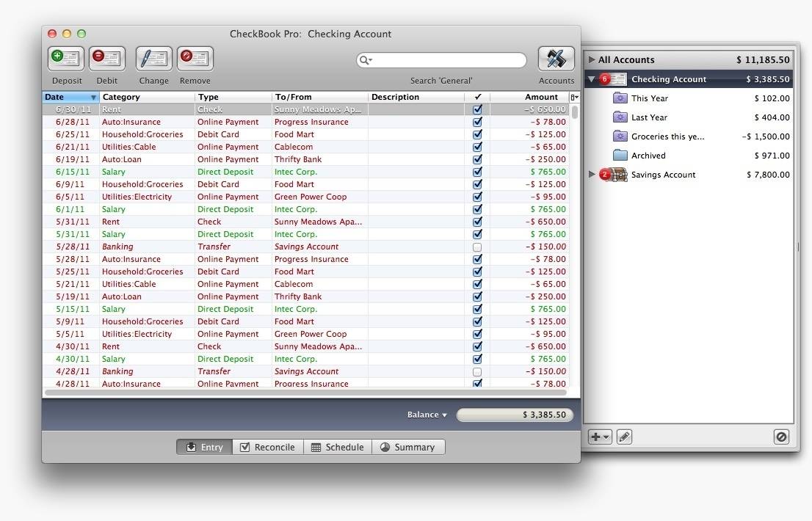Open the Balance dropdown menu
Screen dimensions: 812x521
[427, 415]
